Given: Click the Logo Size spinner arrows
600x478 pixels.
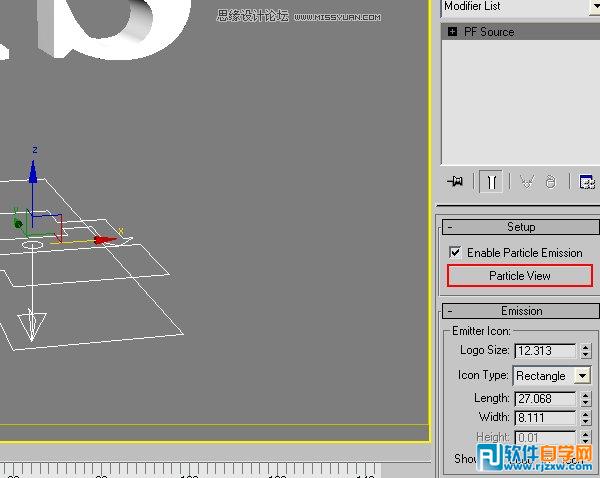Looking at the screenshot, I should pos(585,351).
